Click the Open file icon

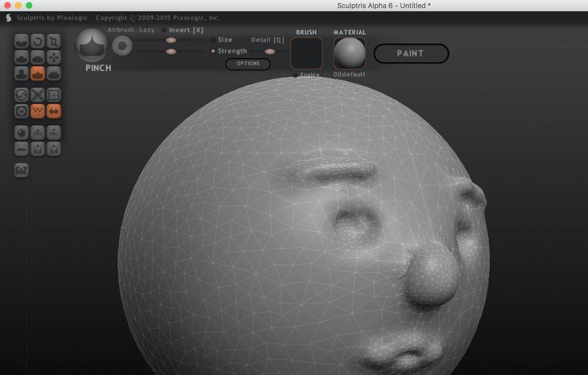pos(37,149)
